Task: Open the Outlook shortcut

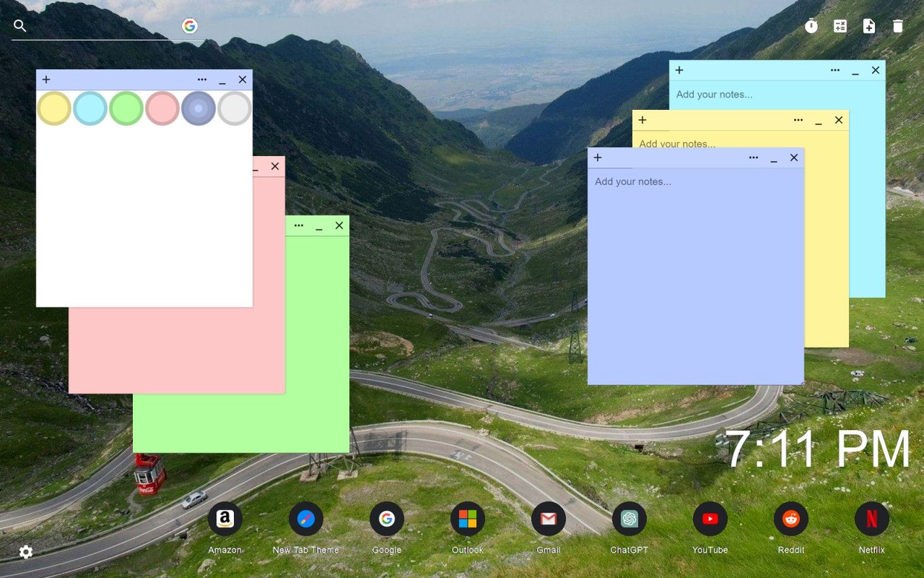Action: click(x=468, y=519)
